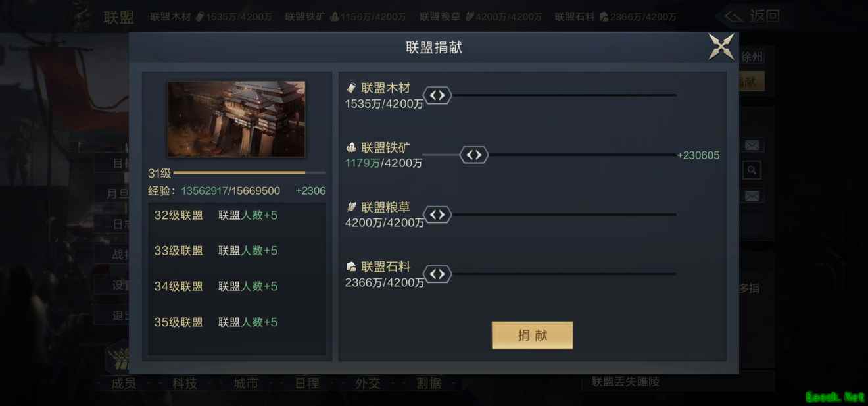Image resolution: width=868 pixels, height=406 pixels.
Task: Switch to the 成员 members tab
Action: click(x=124, y=383)
